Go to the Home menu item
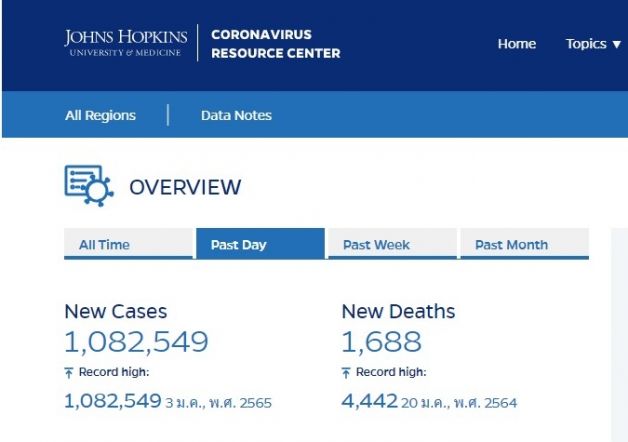 (x=516, y=44)
